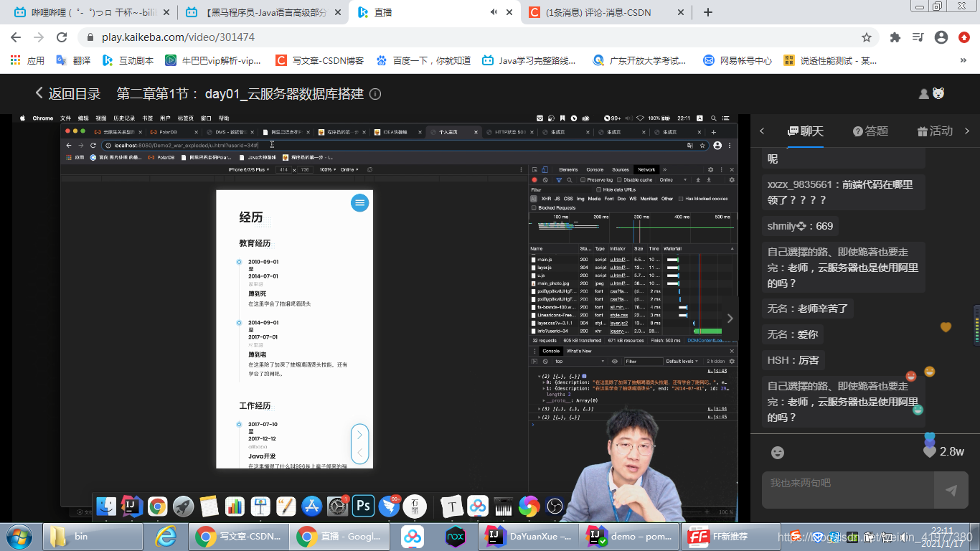This screenshot has width=980, height=551.
Task: Open Baidu Netdisk cloud icon in taskbar
Action: click(413, 537)
